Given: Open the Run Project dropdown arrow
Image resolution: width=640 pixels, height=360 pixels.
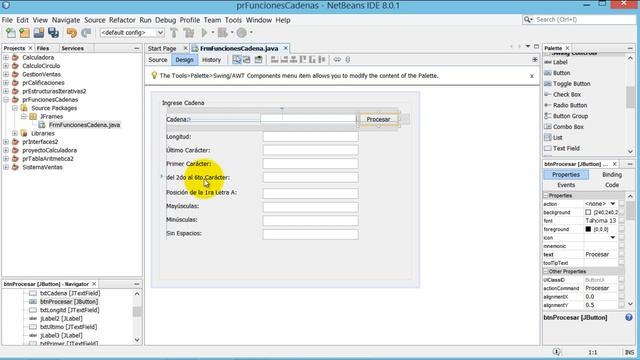Looking at the screenshot, I should 213,33.
